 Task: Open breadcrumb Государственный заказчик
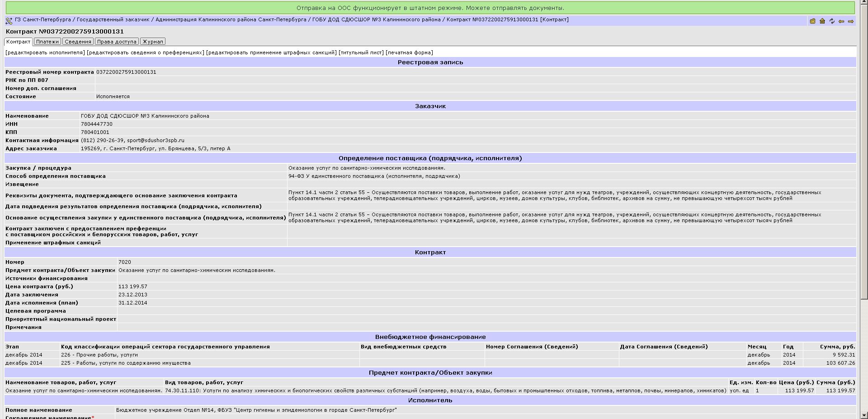(x=113, y=20)
